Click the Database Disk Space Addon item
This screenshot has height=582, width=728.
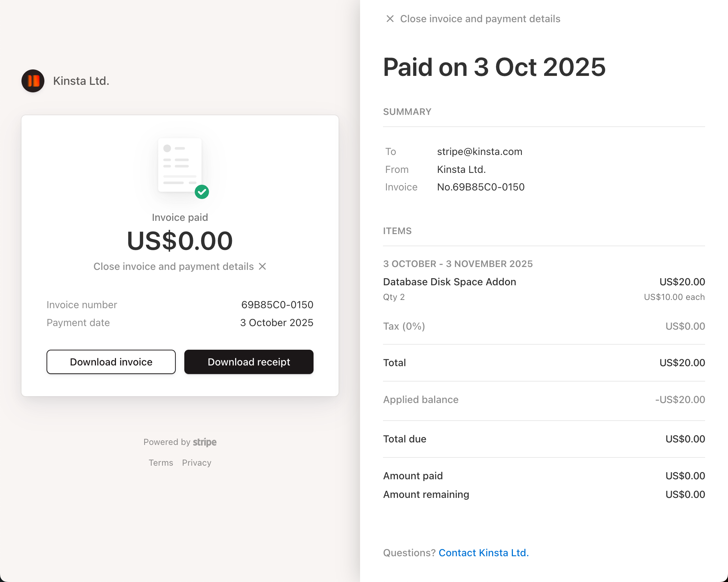pyautogui.click(x=450, y=282)
